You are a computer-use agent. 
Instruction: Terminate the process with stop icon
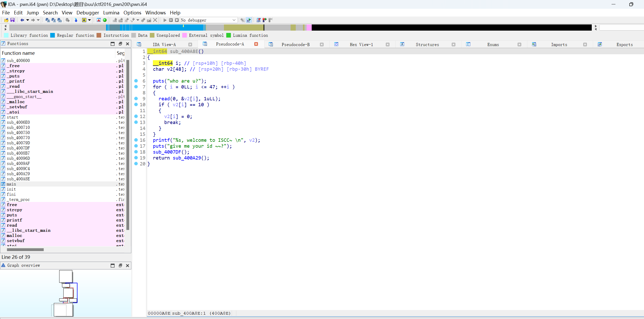pyautogui.click(x=177, y=20)
